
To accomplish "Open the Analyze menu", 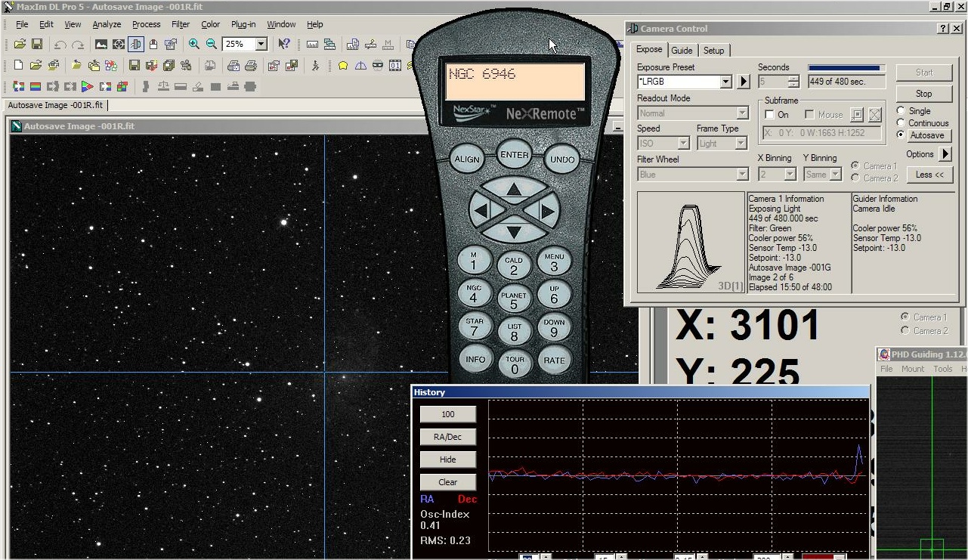I will (x=107, y=24).
